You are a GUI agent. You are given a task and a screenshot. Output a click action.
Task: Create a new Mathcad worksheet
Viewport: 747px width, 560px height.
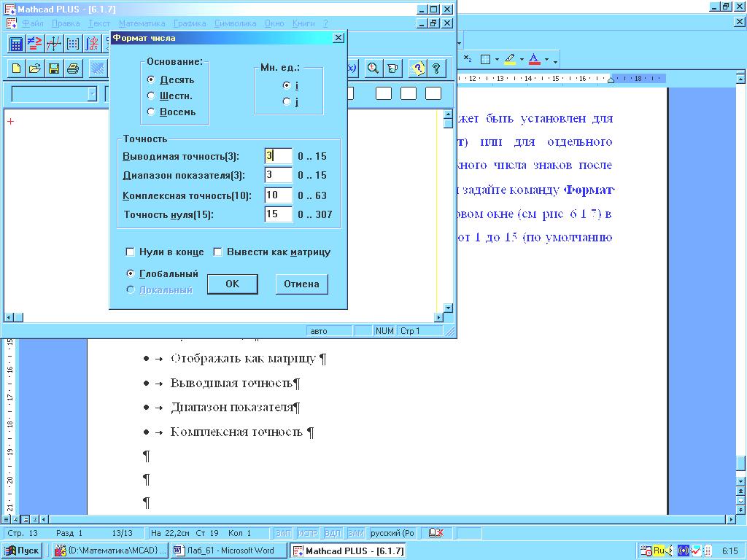click(x=16, y=69)
